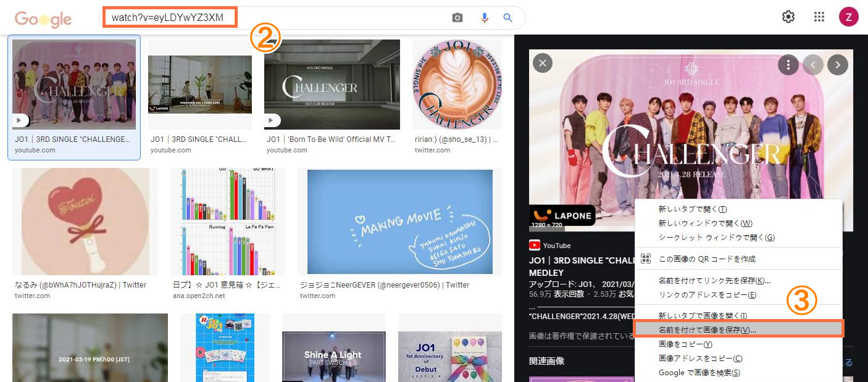This screenshot has height=382, width=868.
Task: Click the play badge on first CHALLENGER thumbnail
Action: tap(20, 120)
